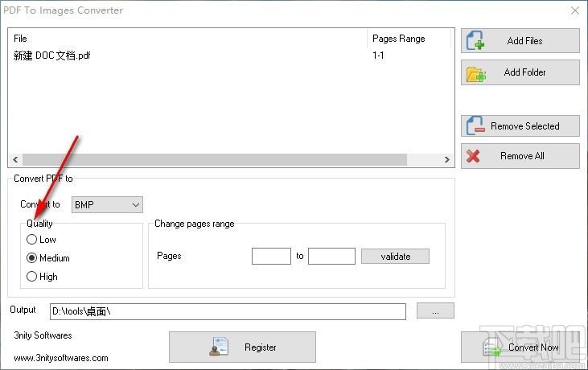Click the Add Files document icon

point(475,40)
